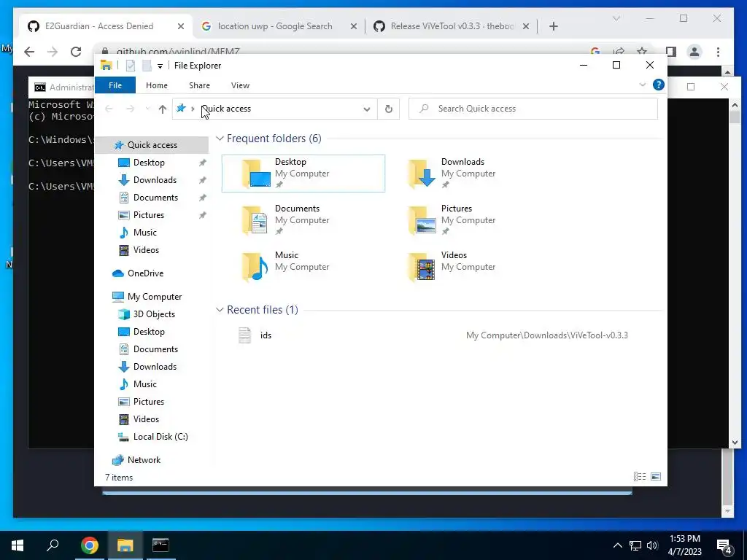Screen dimensions: 747x560
Task: Open the View ribbon tab
Action: point(240,85)
